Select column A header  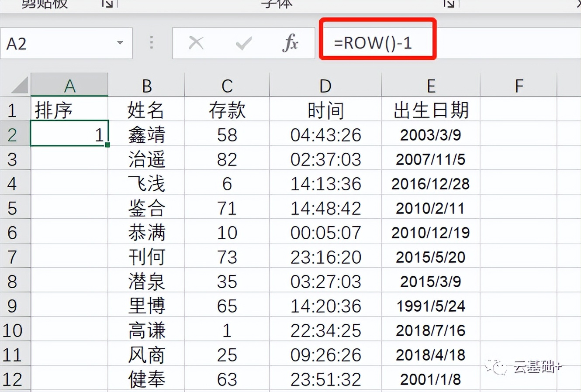[x=69, y=85]
